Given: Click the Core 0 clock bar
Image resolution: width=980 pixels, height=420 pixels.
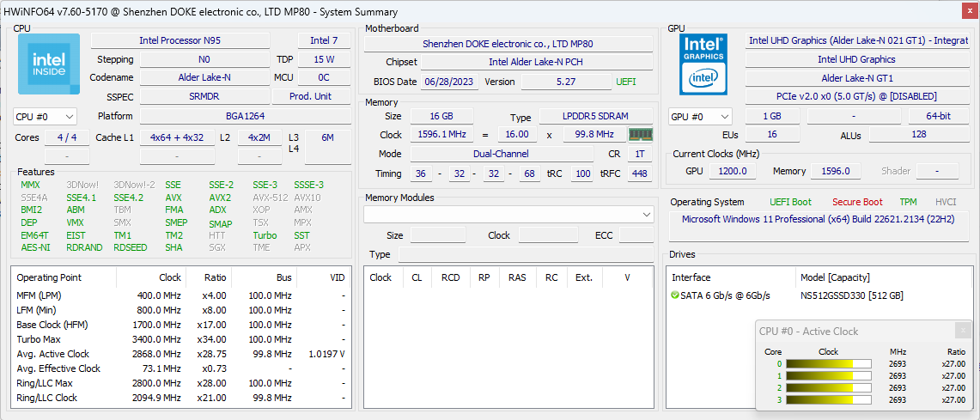Looking at the screenshot, I should [829, 364].
